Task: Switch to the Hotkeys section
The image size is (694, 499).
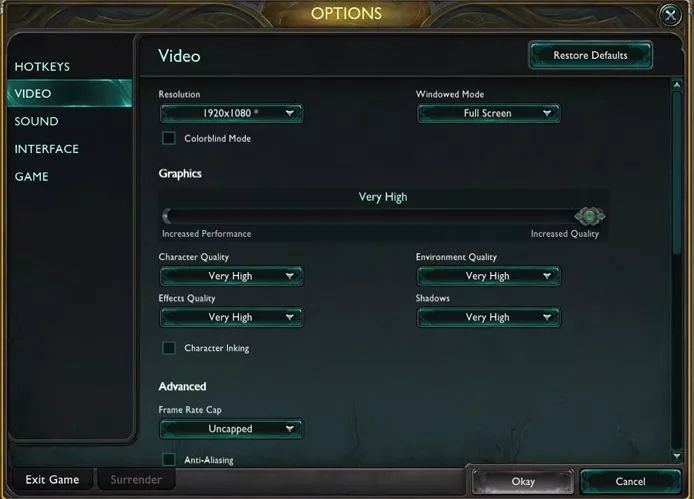Action: (x=42, y=67)
